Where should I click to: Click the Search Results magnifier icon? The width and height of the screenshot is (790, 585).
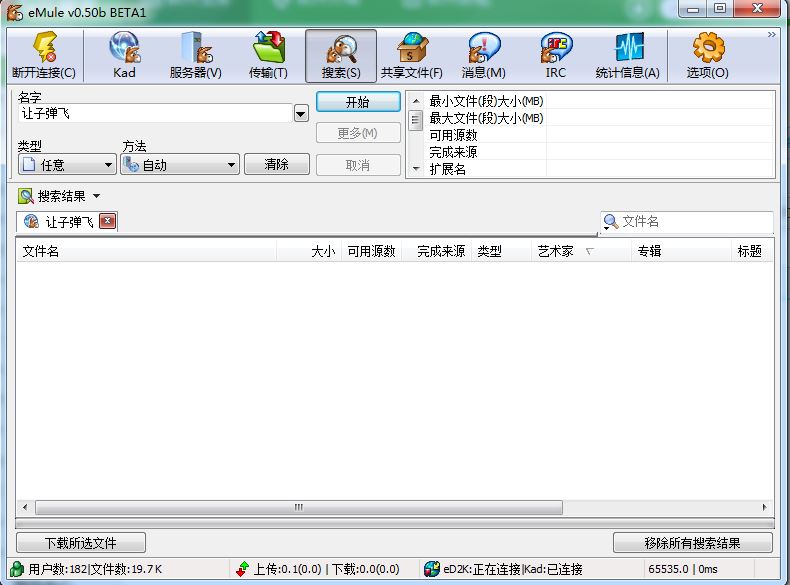pyautogui.click(x=26, y=196)
